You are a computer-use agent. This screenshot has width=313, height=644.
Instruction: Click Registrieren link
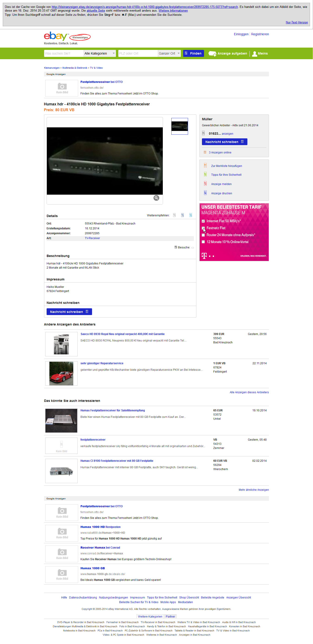click(x=260, y=34)
